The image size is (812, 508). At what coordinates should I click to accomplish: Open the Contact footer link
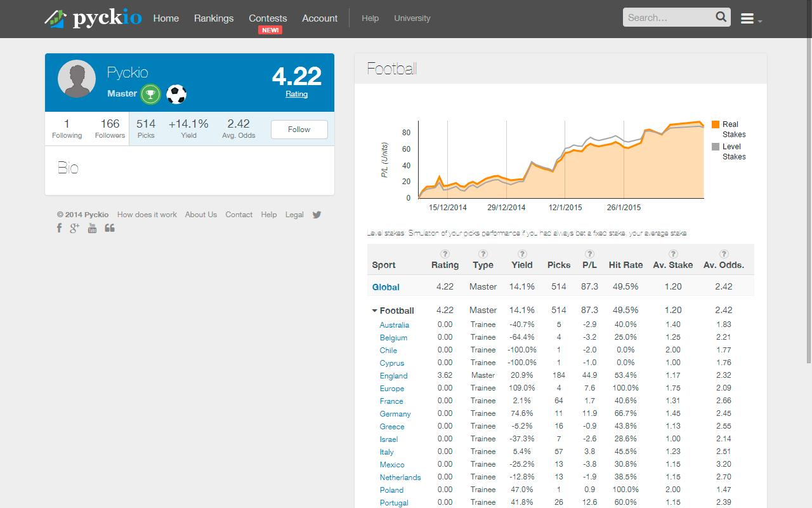click(239, 215)
